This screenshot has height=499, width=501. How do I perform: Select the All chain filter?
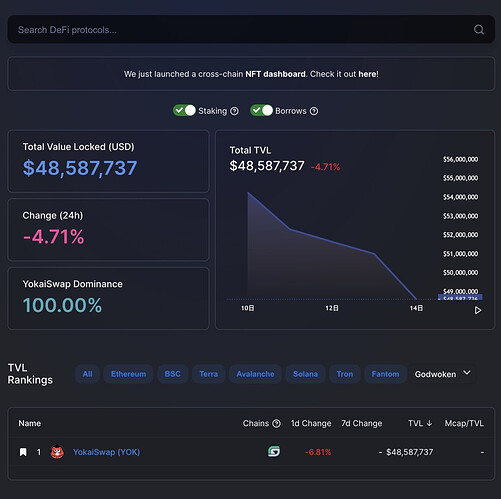87,374
